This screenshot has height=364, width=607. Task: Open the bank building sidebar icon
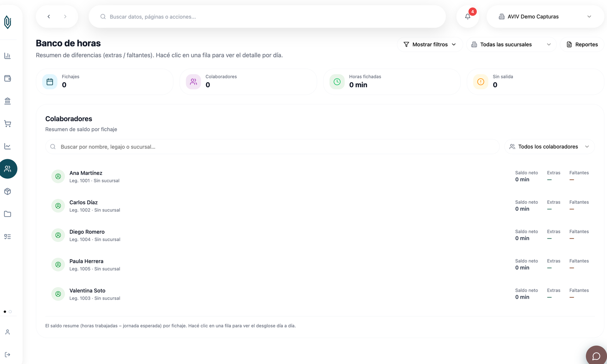(x=8, y=101)
